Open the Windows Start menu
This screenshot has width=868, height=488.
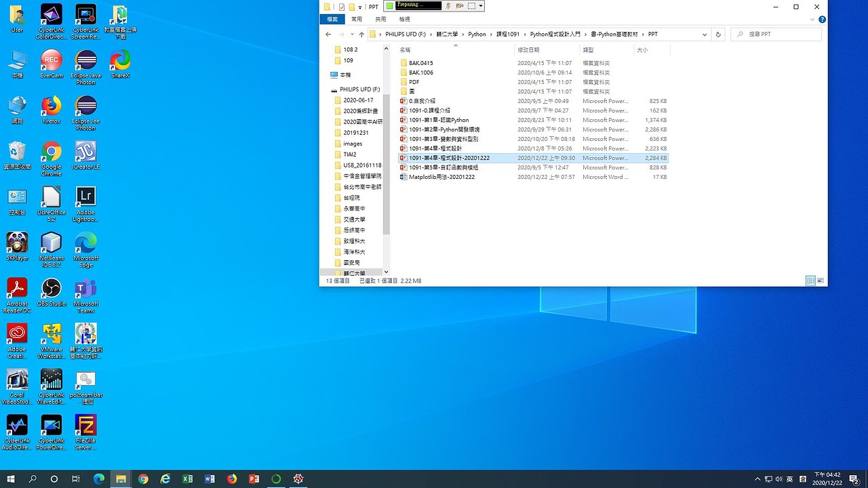(x=11, y=479)
